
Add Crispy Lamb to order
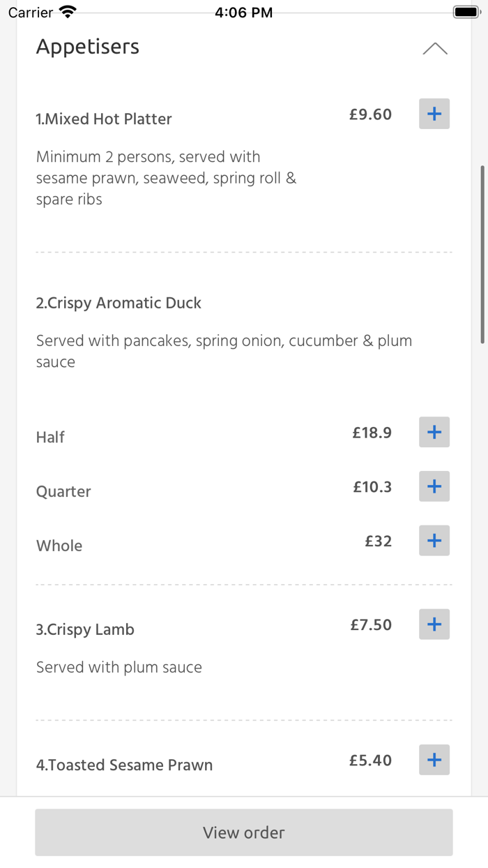434,624
